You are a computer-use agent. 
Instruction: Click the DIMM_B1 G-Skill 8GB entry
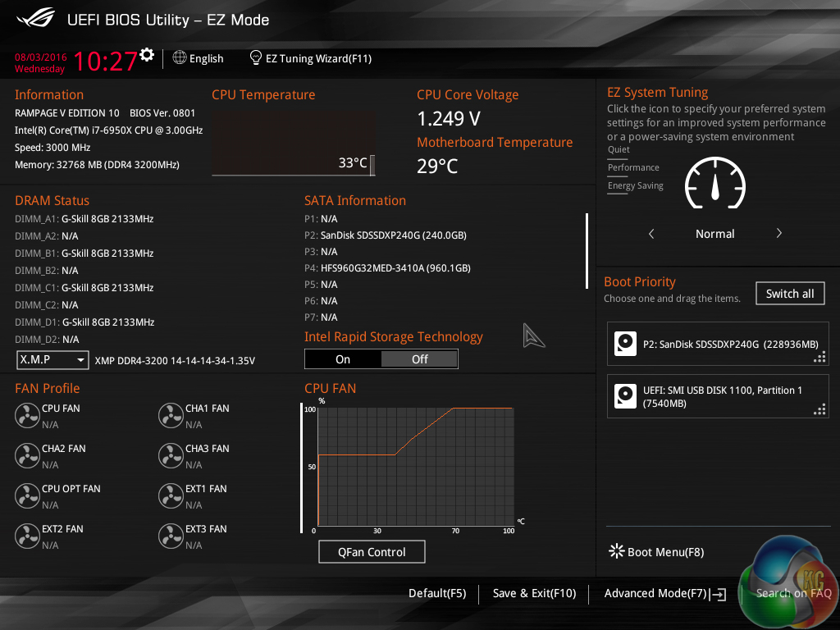[84, 253]
